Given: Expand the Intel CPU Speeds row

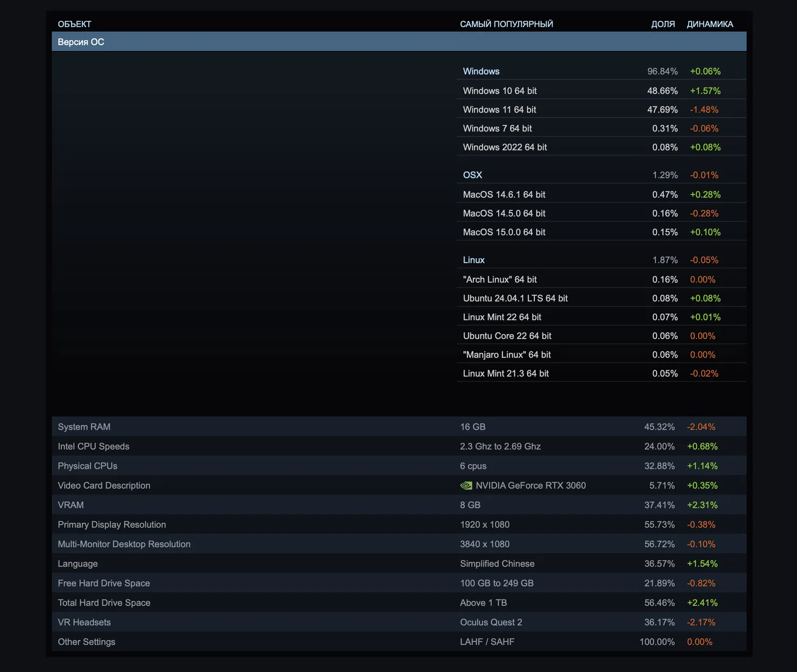Looking at the screenshot, I should (x=399, y=447).
